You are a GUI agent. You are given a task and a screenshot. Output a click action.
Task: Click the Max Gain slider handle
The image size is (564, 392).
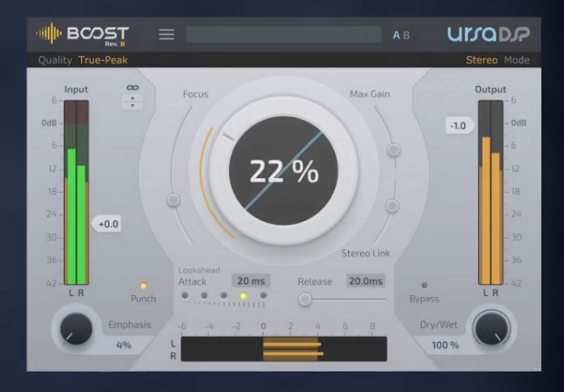click(x=393, y=149)
